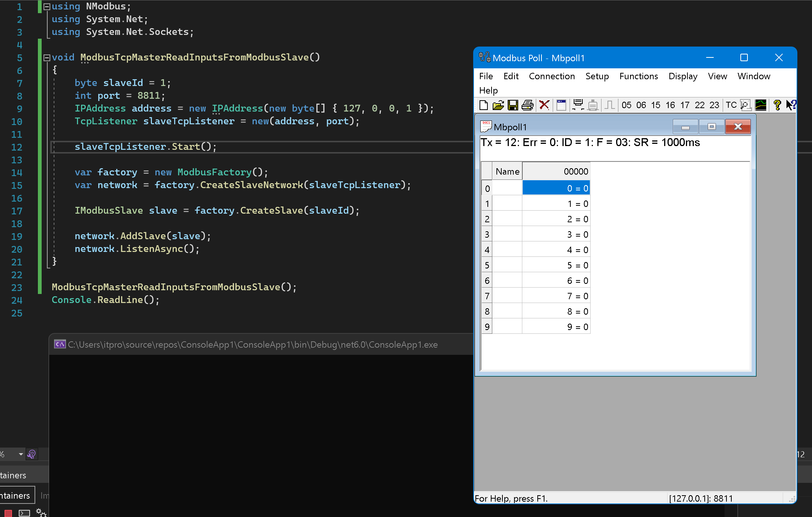
Task: Create a new Modbus Poll document
Action: pos(484,106)
